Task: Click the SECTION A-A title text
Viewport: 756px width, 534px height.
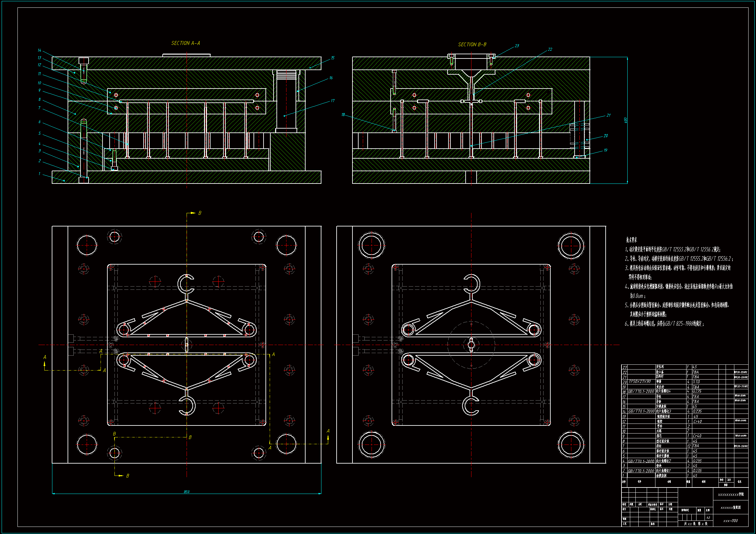Action: 185,43
